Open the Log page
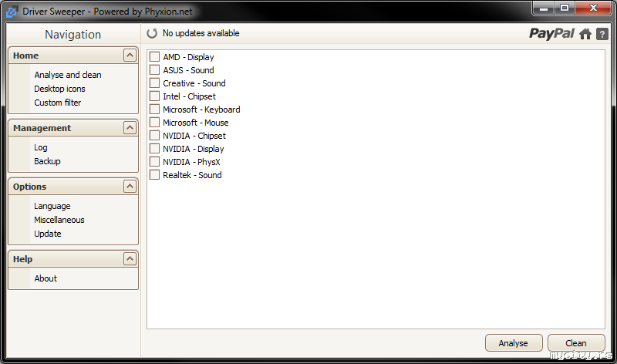Screen dimensions: 617x364 pos(41,147)
